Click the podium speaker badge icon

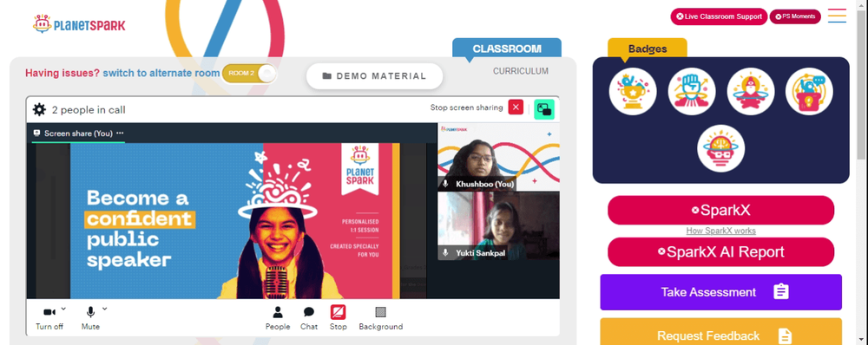click(x=809, y=92)
